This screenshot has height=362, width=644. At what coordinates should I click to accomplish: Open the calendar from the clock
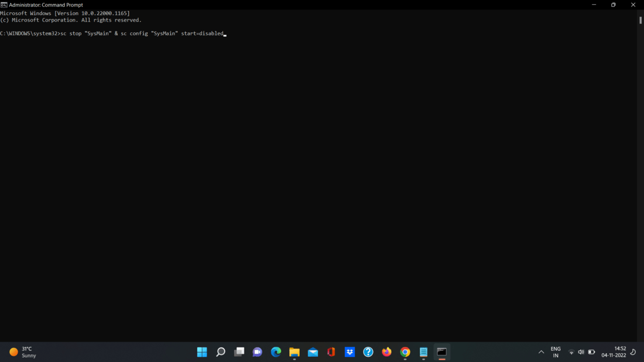pos(614,351)
